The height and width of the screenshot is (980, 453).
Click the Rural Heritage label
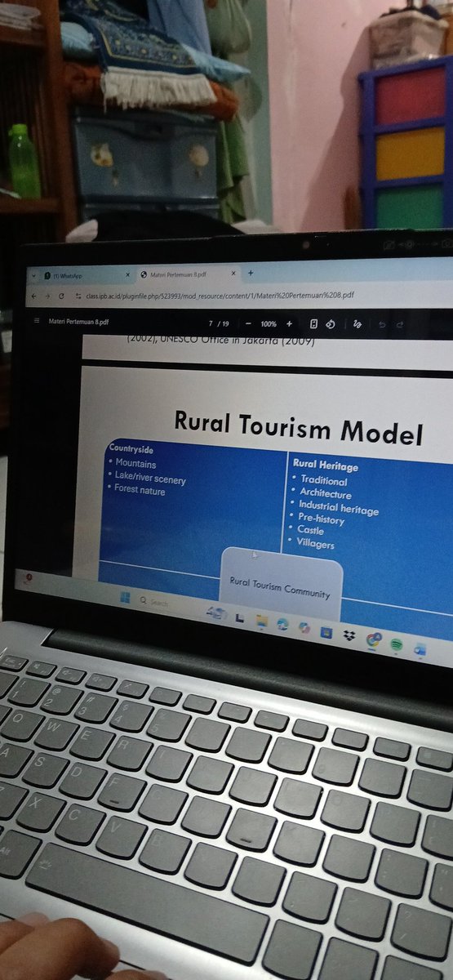tap(325, 465)
